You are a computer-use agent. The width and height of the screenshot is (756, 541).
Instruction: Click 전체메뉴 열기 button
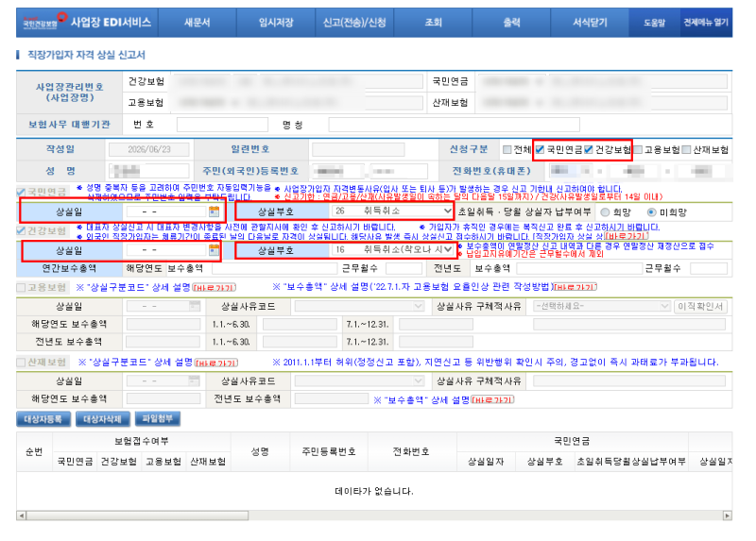coord(706,23)
